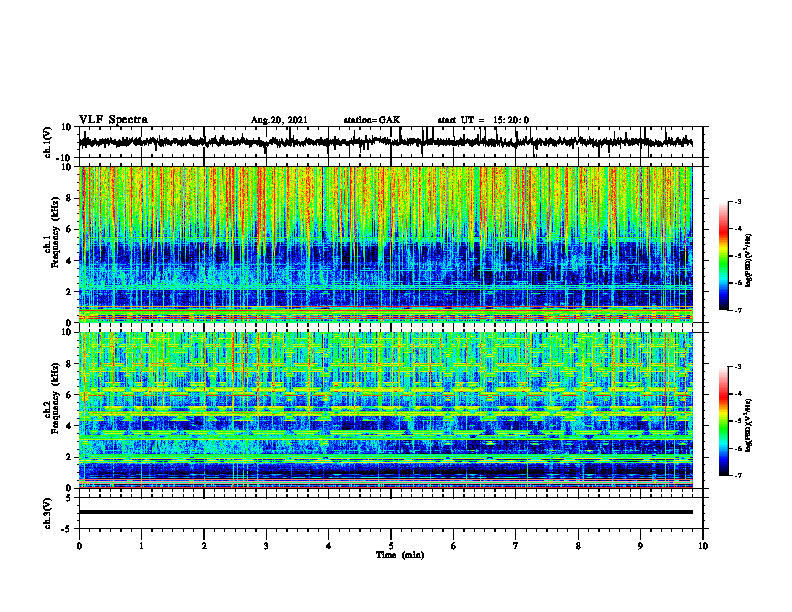
Task: Click the "3" minute tick on time axis
Action: (x=266, y=546)
